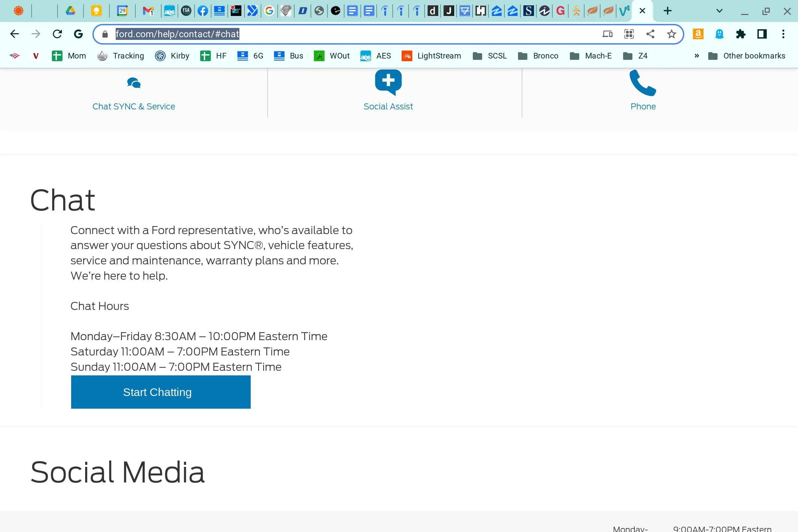Open the LightStream bookmark
Viewport: 798px width, 532px height.
pyautogui.click(x=431, y=56)
